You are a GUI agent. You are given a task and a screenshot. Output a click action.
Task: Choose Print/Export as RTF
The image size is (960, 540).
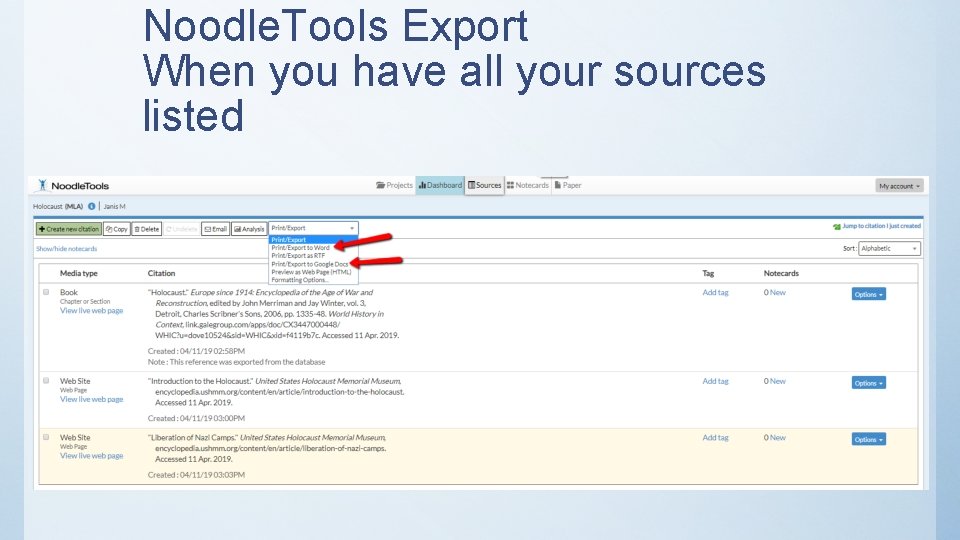[298, 256]
